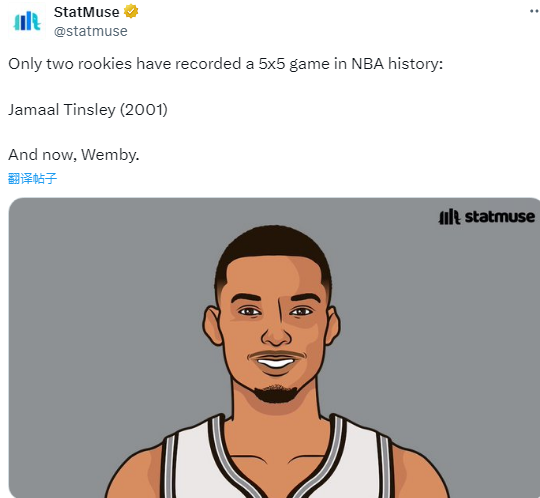This screenshot has width=540, height=498.
Task: Click the bar-chart glyph beside statmuse wordmark
Action: (449, 217)
